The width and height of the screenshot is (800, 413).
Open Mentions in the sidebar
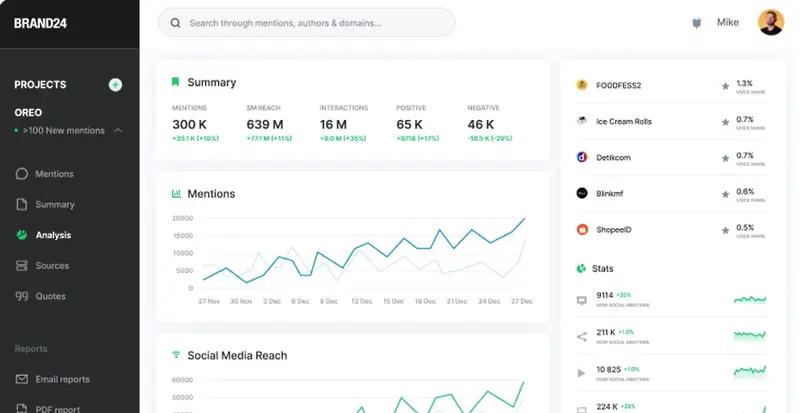coord(54,174)
